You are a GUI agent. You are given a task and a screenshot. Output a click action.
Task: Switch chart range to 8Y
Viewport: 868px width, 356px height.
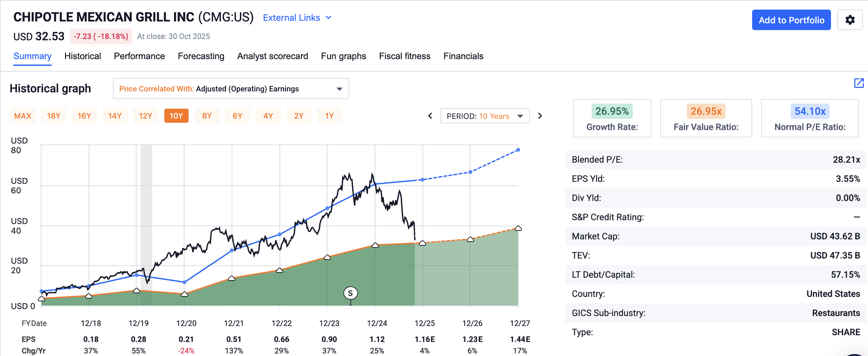click(207, 116)
